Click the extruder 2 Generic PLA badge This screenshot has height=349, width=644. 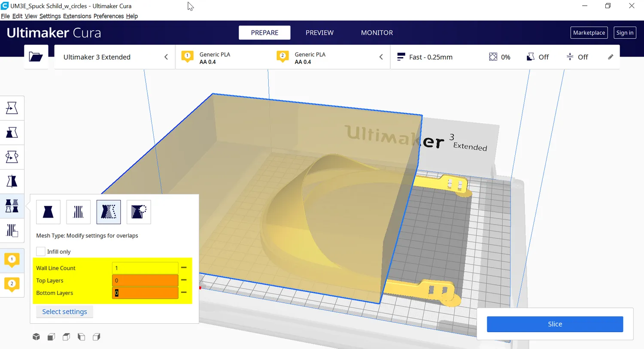click(283, 57)
